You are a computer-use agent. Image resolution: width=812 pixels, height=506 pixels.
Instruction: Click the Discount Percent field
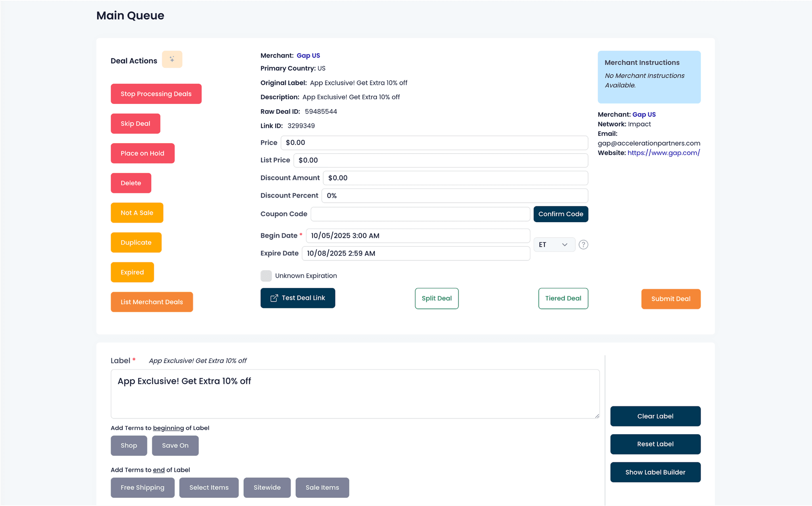point(455,196)
